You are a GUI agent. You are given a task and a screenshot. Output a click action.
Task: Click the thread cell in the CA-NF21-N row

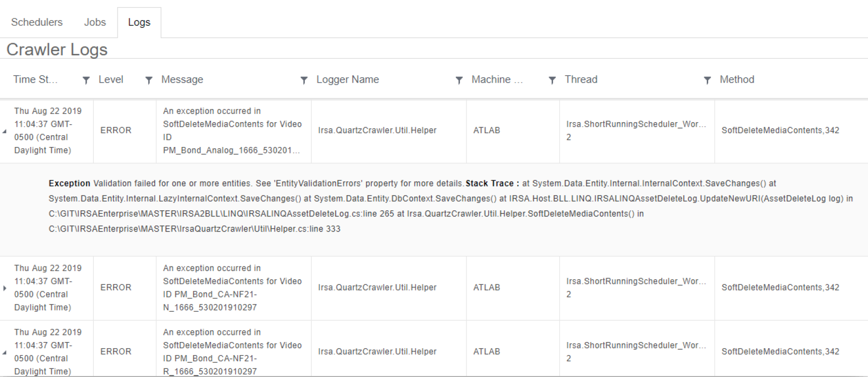pyautogui.click(x=636, y=288)
